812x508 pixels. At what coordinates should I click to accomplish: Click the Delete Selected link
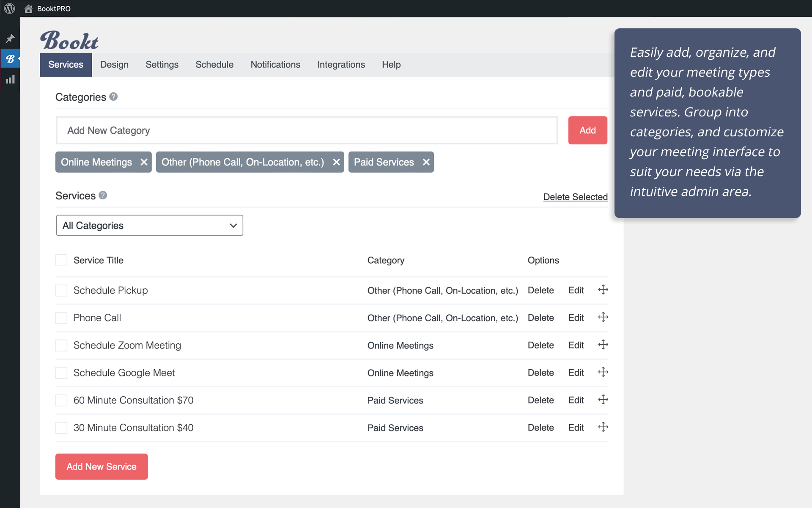pos(575,196)
